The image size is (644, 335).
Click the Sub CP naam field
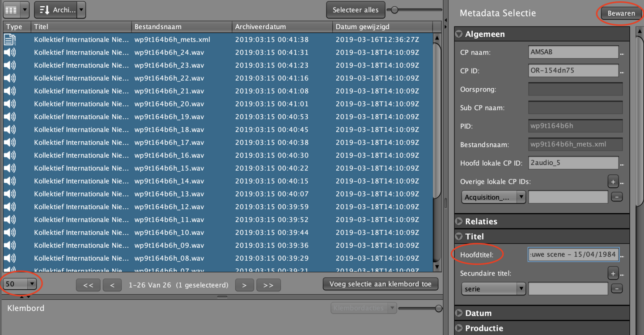tap(575, 107)
